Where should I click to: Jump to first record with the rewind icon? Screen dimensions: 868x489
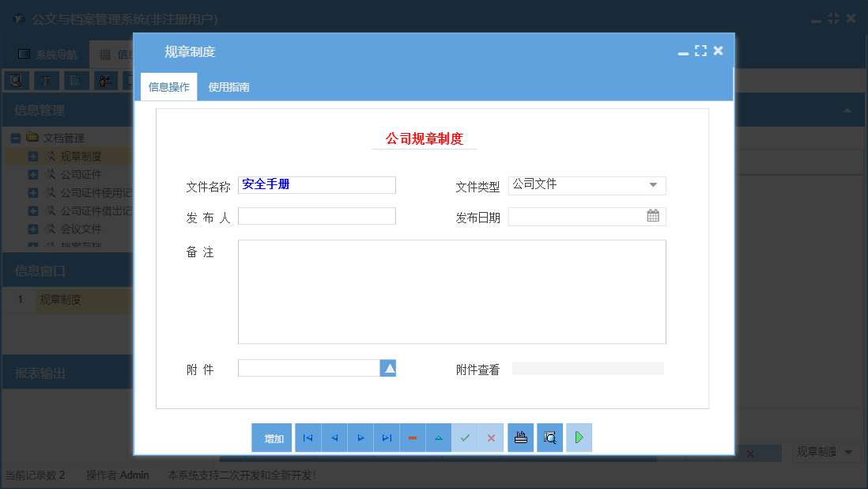[x=308, y=437]
